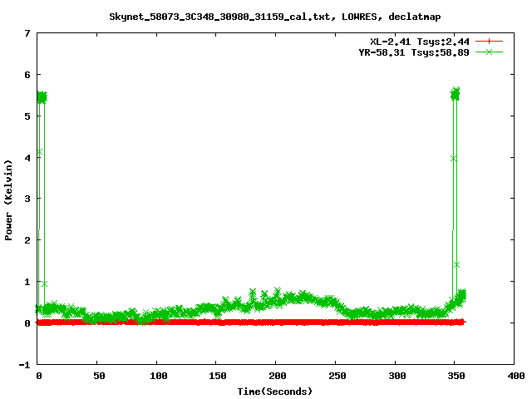Click the red XL legend line sample
The image size is (532, 399).
[x=489, y=42]
